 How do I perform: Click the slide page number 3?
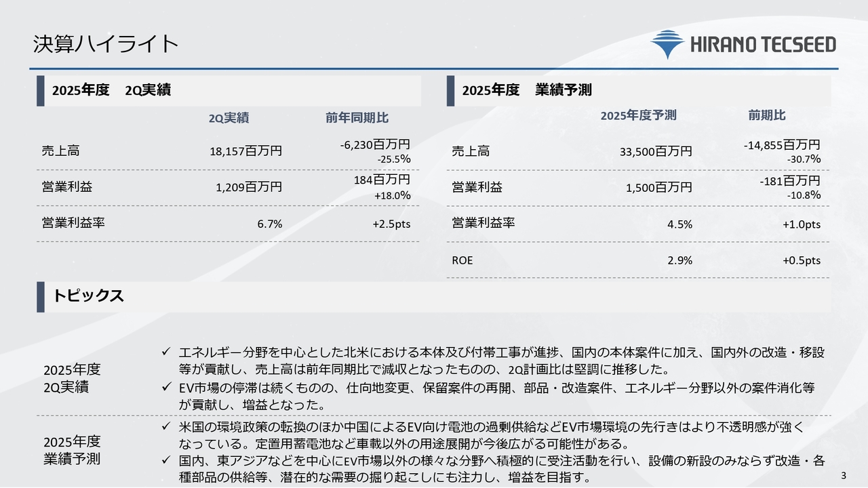point(844,473)
